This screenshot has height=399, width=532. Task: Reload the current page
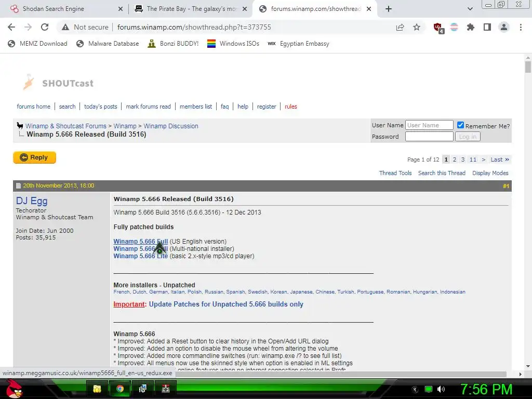tap(45, 27)
